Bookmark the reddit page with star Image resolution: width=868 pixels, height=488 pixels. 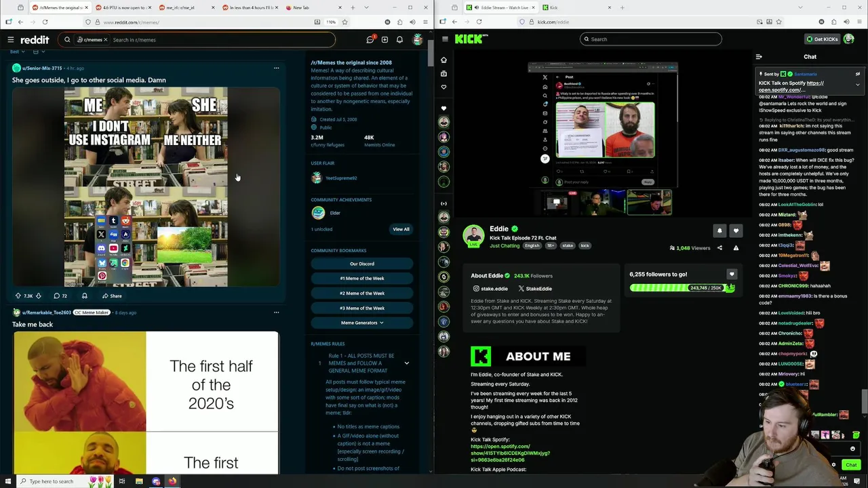[344, 22]
